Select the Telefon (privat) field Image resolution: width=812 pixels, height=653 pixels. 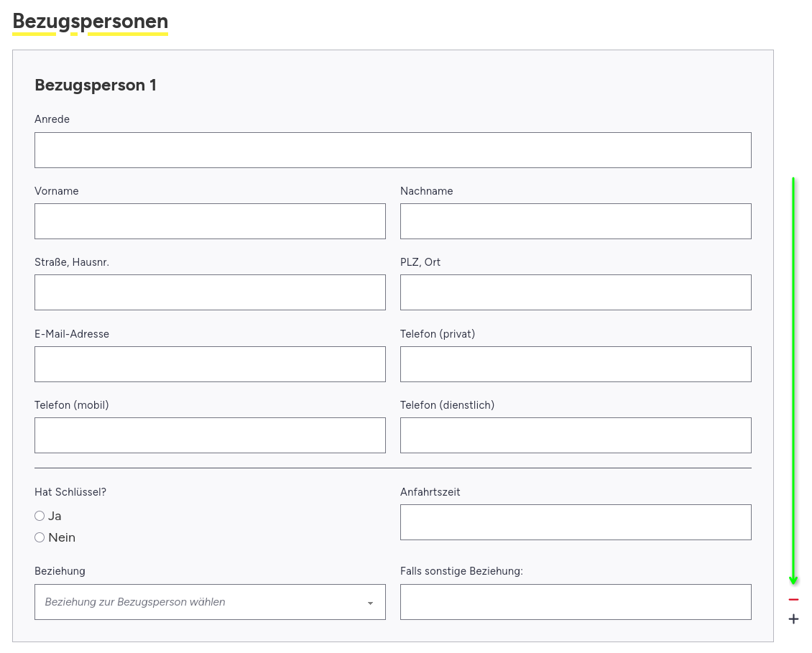tap(576, 364)
